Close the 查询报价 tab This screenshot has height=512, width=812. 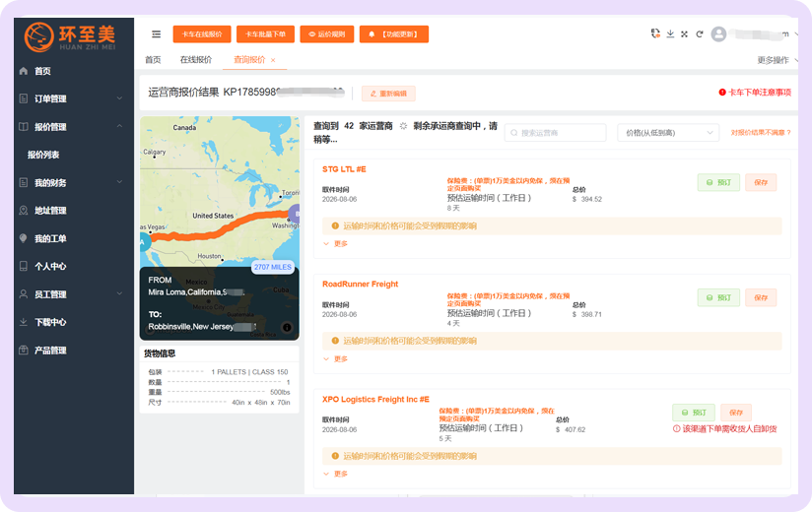pos(273,60)
